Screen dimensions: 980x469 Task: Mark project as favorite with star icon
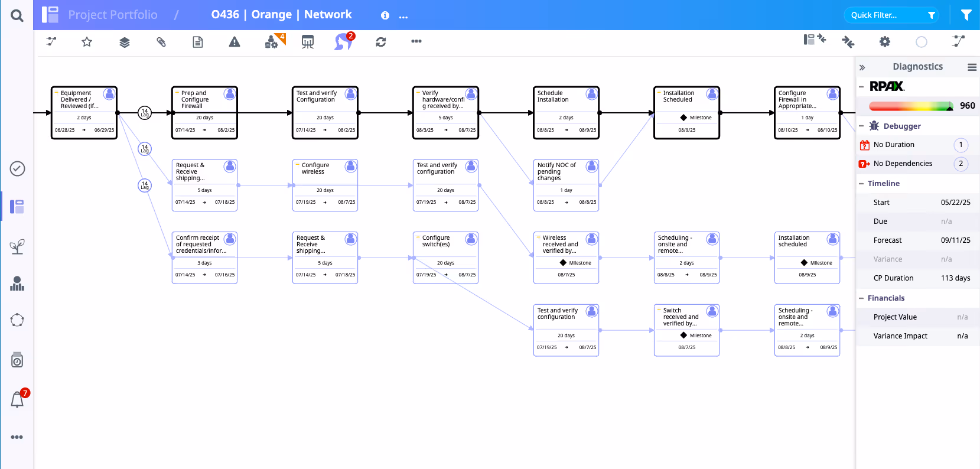tap(87, 41)
